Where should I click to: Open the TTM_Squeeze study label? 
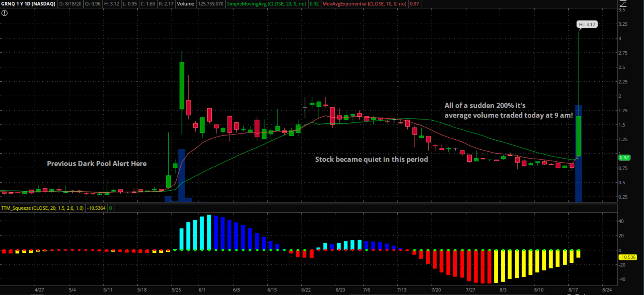[42, 208]
